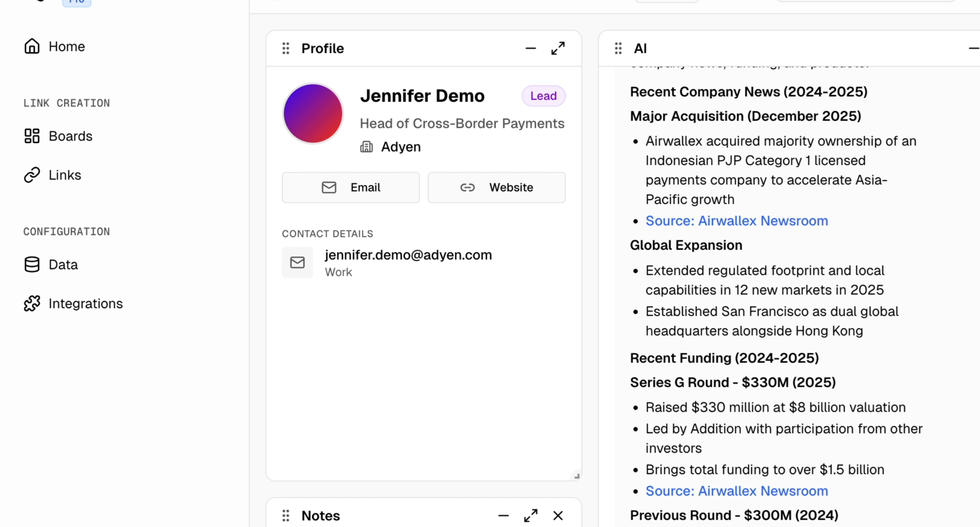
Task: Open first Source: Airwallex Newsroom link
Action: tap(736, 221)
